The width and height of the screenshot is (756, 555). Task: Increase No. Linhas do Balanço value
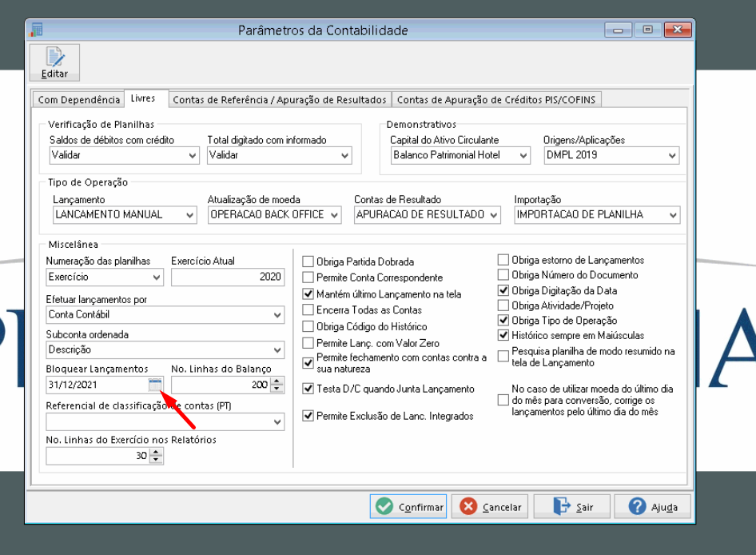277,381
